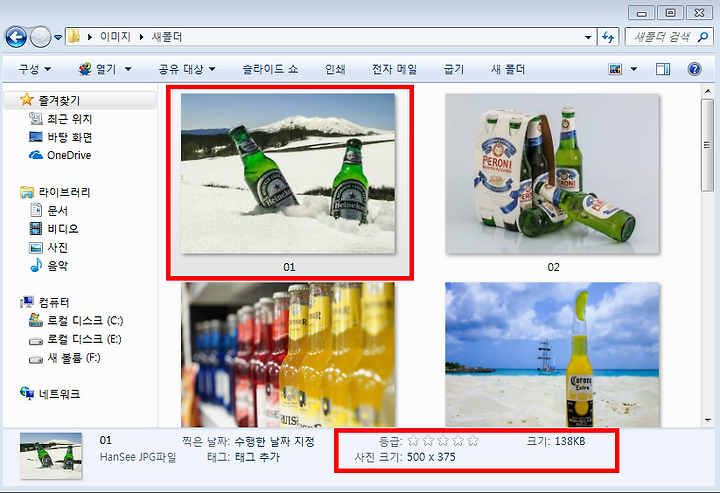
Task: Click 인쇄 in the toolbar
Action: [335, 69]
